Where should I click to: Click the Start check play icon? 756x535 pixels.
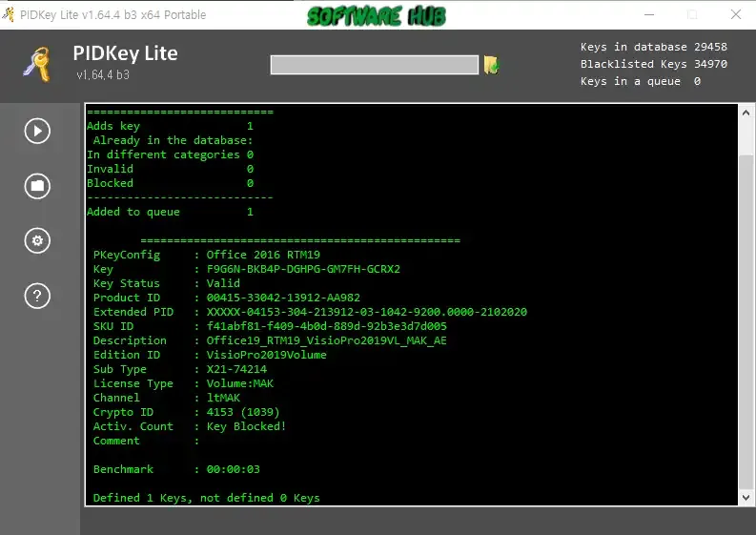coord(37,131)
